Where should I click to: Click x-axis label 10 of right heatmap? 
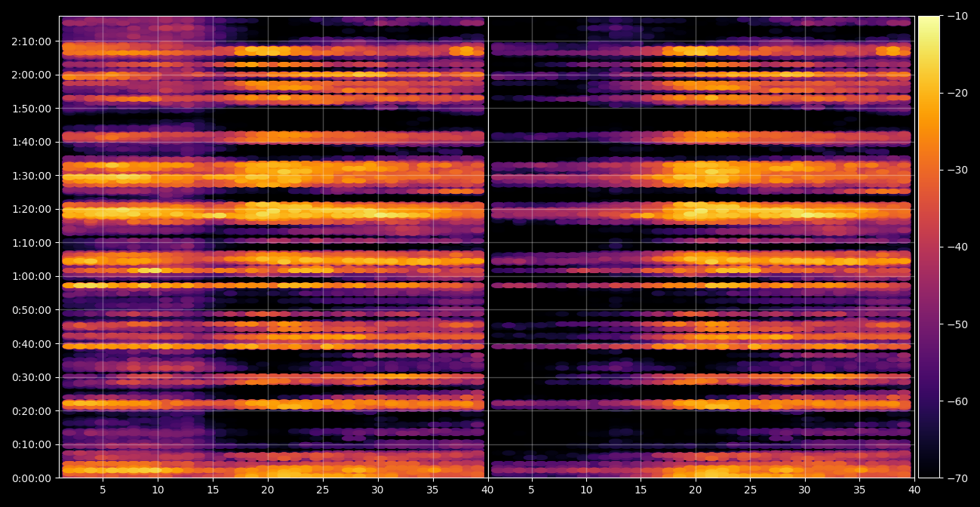(x=586, y=490)
